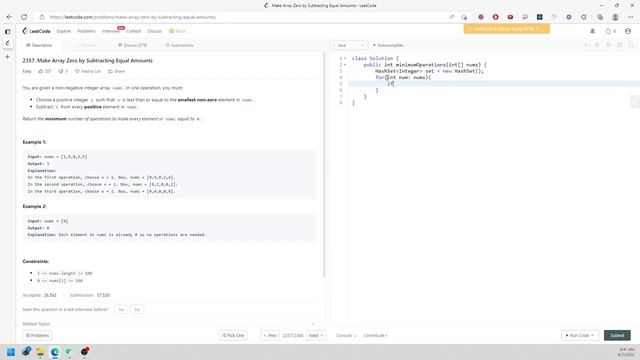Viewport: 640px width, 360px height.
Task: Switch to the Submissions tab
Action: (x=180, y=45)
